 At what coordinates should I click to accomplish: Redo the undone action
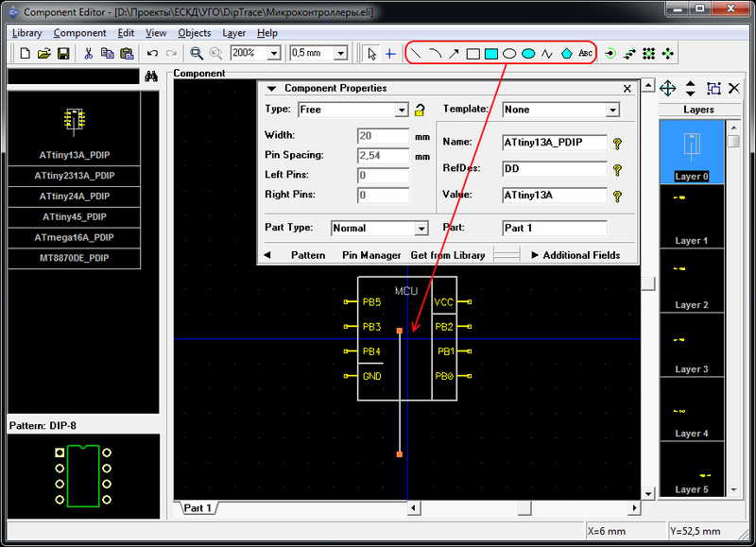[171, 53]
